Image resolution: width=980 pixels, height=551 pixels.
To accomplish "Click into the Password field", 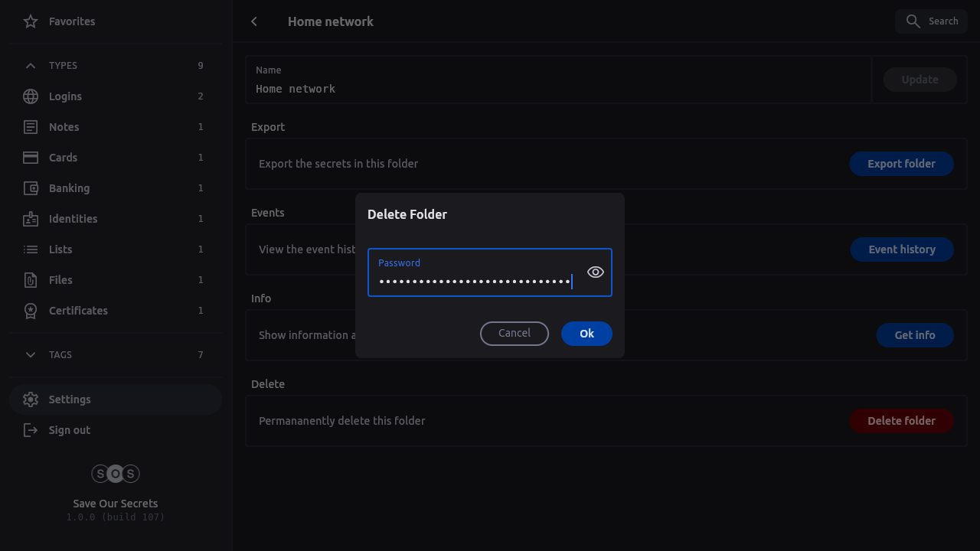I will point(475,281).
